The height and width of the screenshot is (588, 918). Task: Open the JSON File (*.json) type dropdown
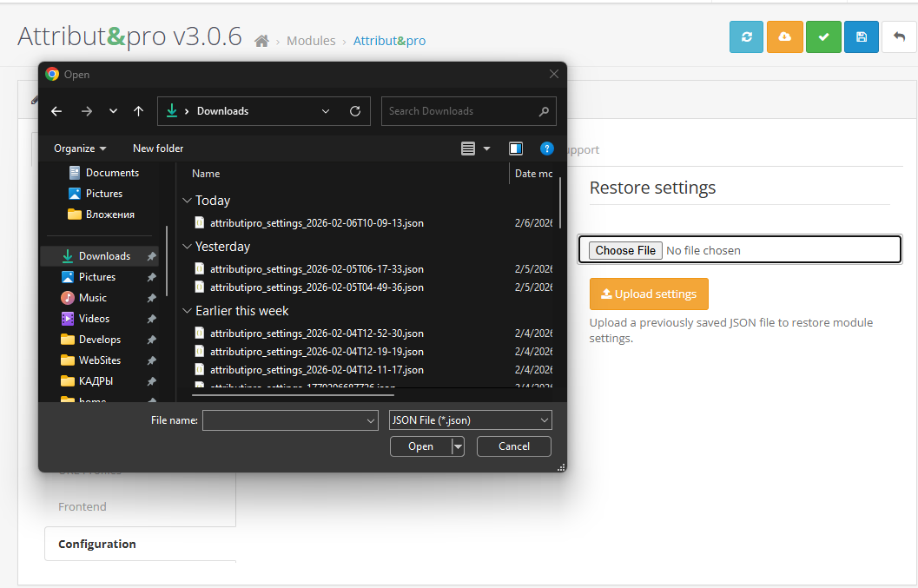coord(470,420)
